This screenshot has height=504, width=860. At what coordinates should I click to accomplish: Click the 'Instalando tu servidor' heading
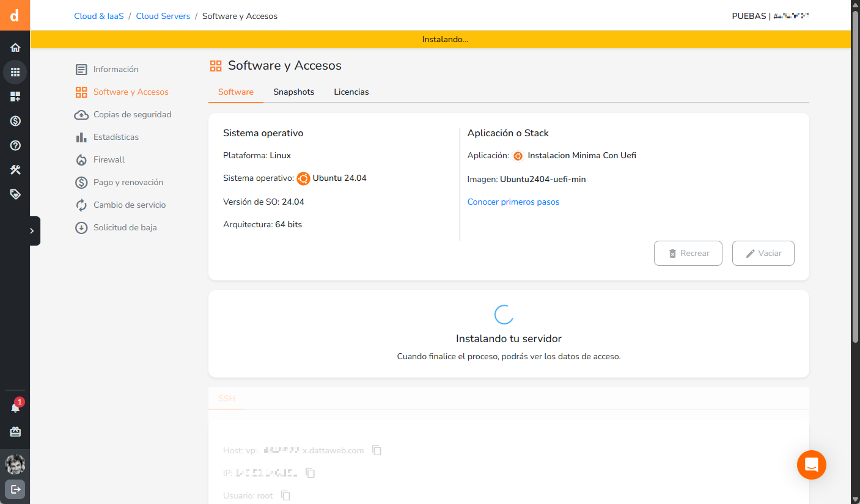(509, 338)
